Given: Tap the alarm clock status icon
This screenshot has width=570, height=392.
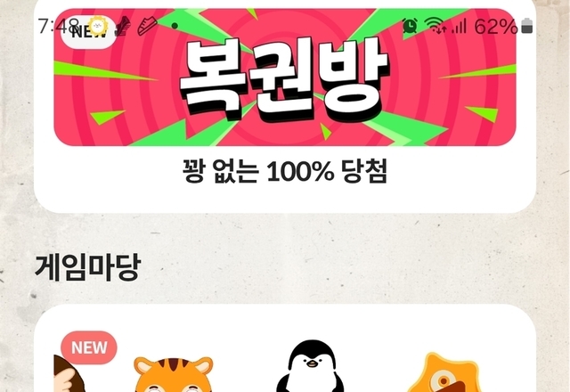Looking at the screenshot, I should [410, 26].
